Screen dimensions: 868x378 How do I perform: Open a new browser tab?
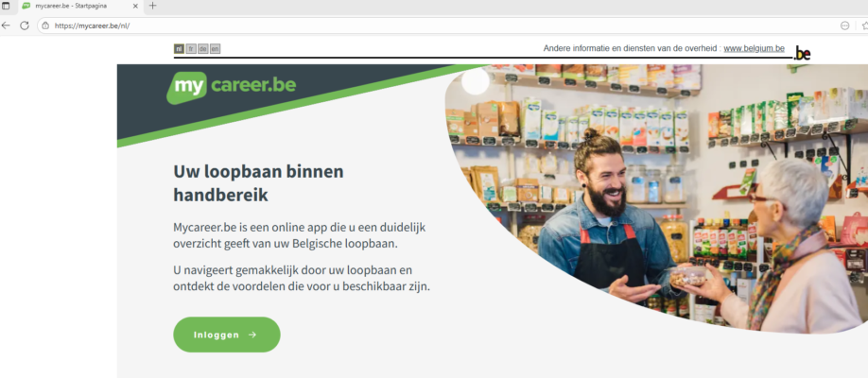tap(153, 6)
